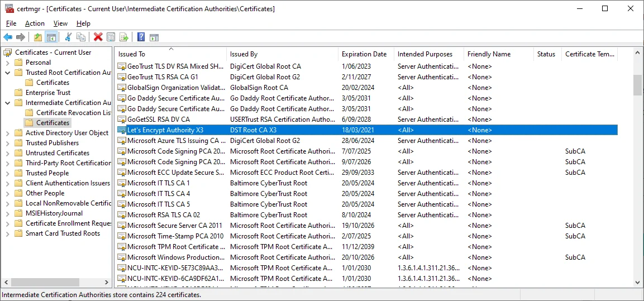Toggle Show/Hide Console Tree toolbar icon
This screenshot has height=301, width=644.
tap(51, 37)
